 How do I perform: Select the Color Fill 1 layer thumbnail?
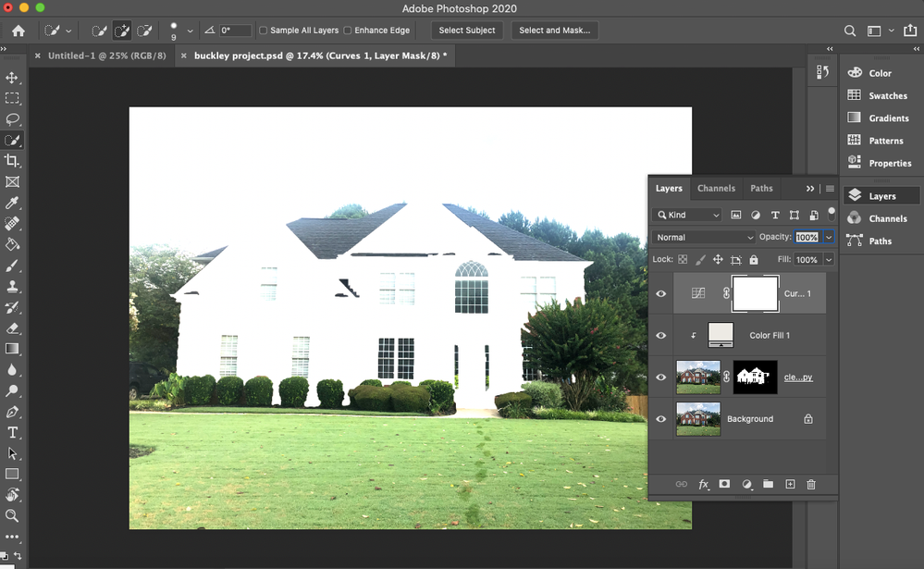[721, 335]
